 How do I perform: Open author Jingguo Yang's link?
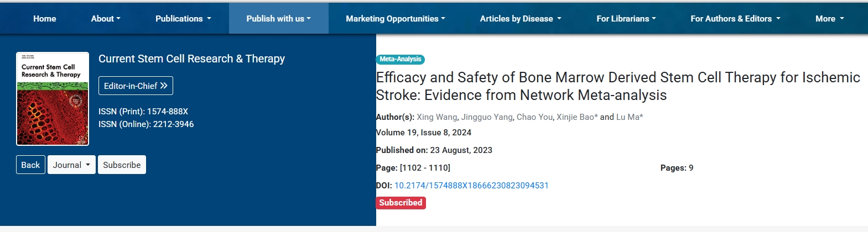487,117
